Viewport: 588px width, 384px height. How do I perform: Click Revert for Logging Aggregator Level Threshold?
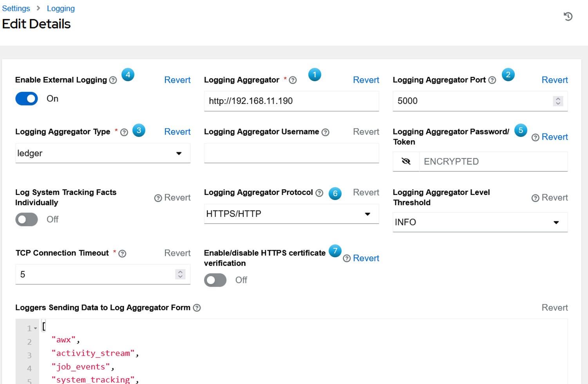(x=555, y=198)
